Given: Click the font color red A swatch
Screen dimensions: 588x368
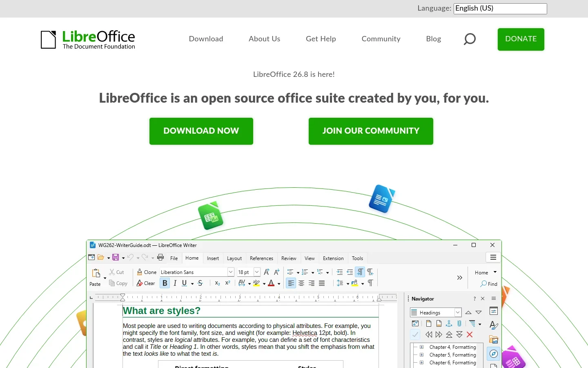Looking at the screenshot, I should click(x=271, y=283).
